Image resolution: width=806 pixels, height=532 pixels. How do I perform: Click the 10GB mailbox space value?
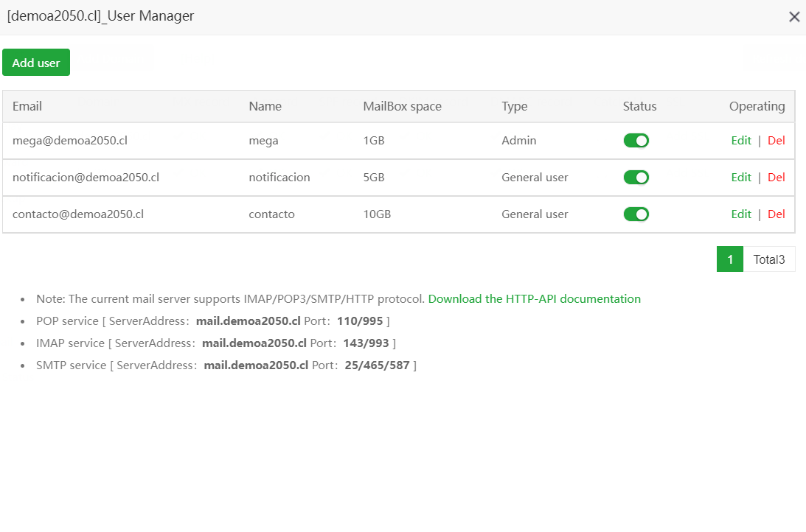click(x=377, y=214)
